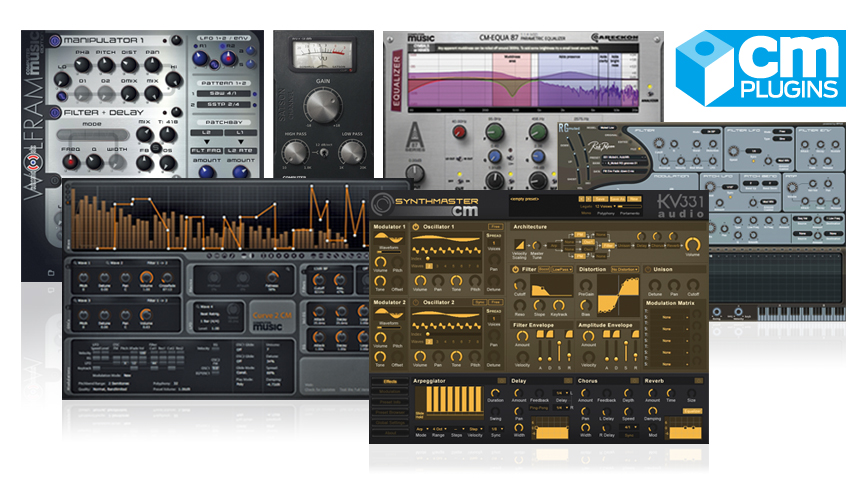
Task: Click the SynthMaster main Volume knob
Action: coord(692,244)
